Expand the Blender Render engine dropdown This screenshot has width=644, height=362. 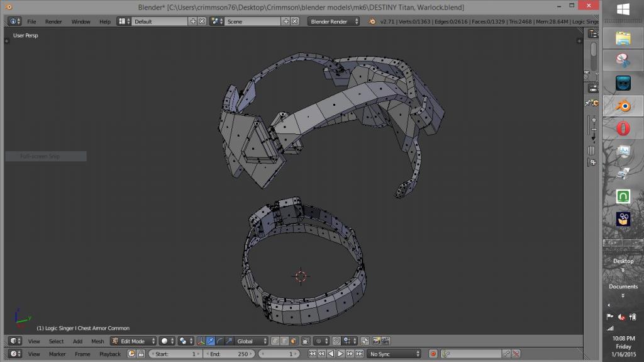pos(334,21)
